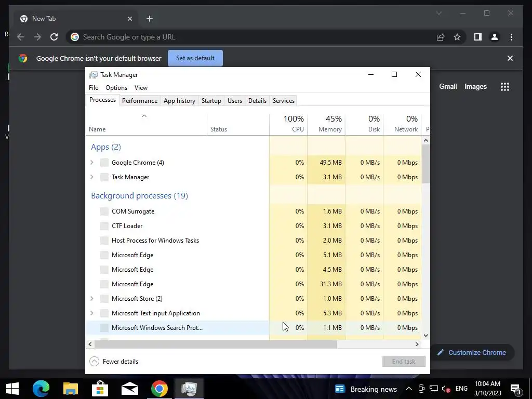Expand Microsoft Text Input Application row

[x=91, y=313]
